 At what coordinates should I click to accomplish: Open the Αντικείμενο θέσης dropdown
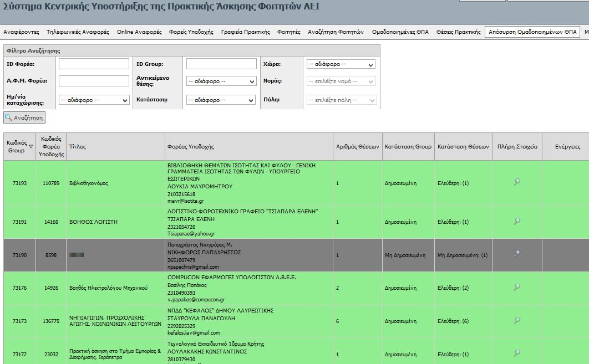pyautogui.click(x=221, y=81)
